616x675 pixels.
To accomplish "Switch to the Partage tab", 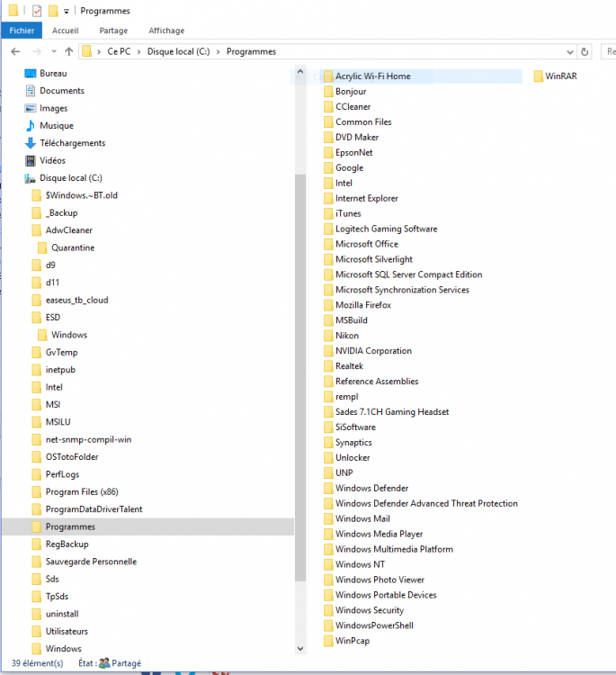I will pos(113,31).
